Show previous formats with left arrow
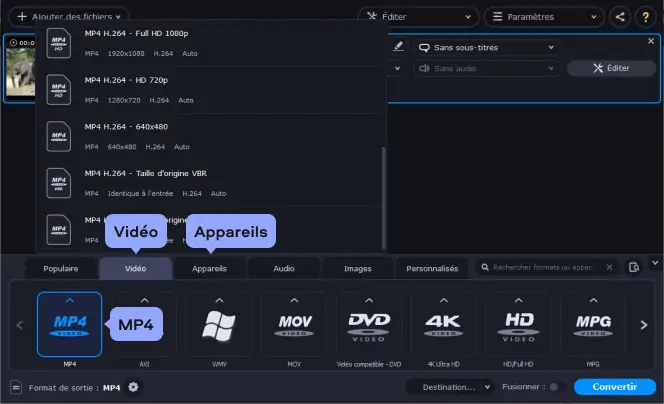Viewport: 664px width, 404px height. coord(19,325)
